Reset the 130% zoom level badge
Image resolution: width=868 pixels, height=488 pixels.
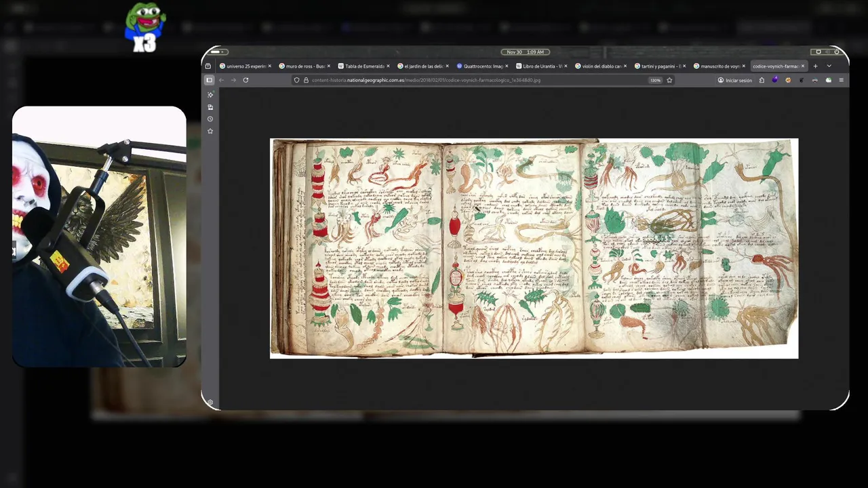[655, 80]
